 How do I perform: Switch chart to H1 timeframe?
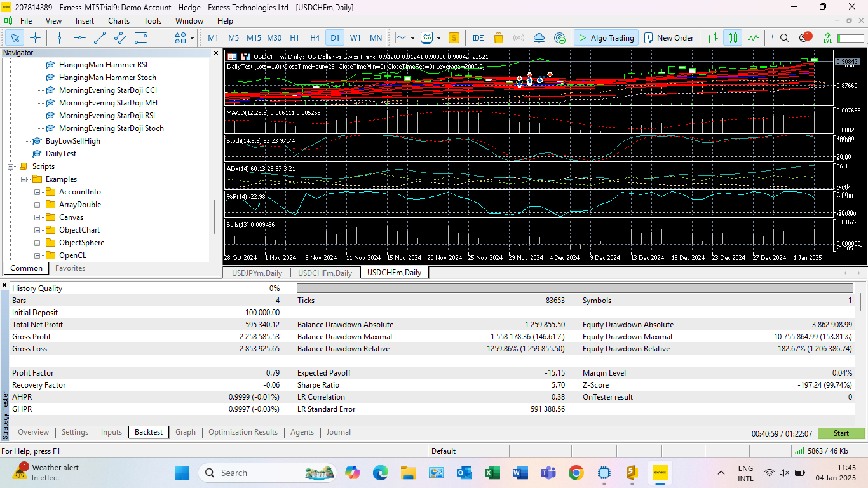pyautogui.click(x=294, y=38)
